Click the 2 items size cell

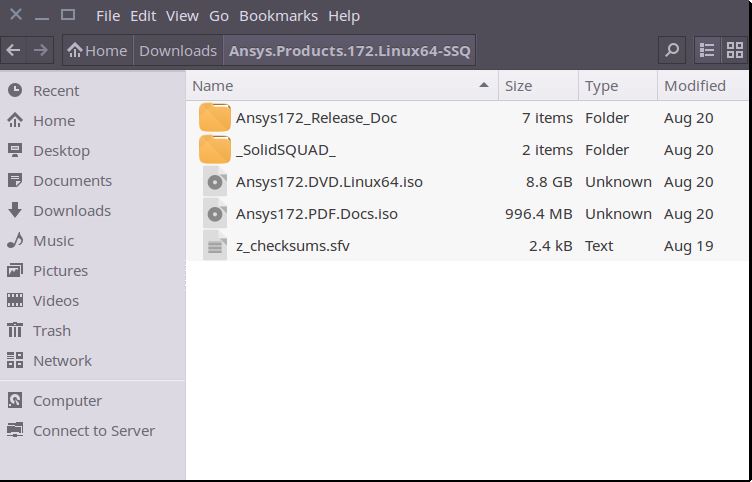pyautogui.click(x=547, y=150)
